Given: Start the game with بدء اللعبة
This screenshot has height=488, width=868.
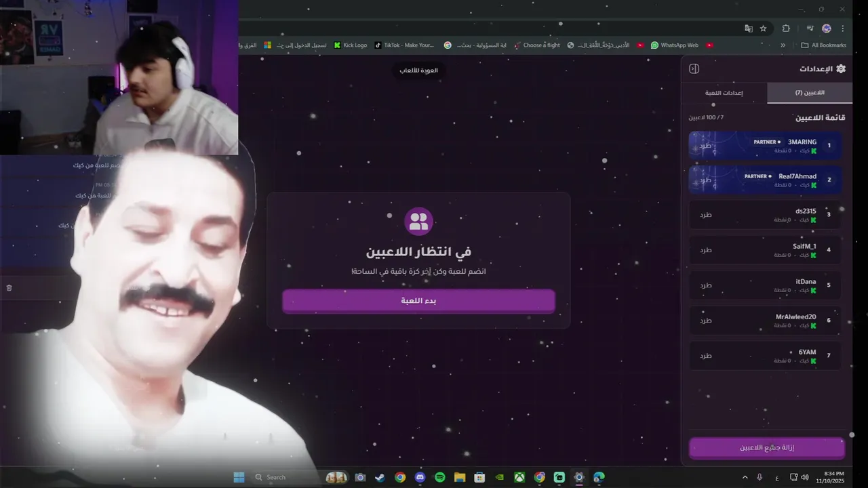Looking at the screenshot, I should click(x=418, y=301).
